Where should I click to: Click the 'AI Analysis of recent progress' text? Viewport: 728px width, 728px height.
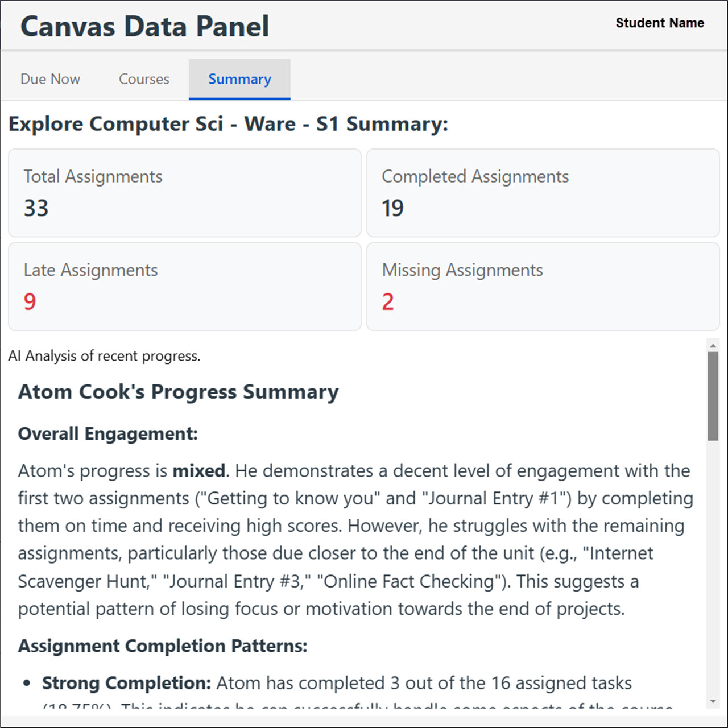[x=104, y=356]
